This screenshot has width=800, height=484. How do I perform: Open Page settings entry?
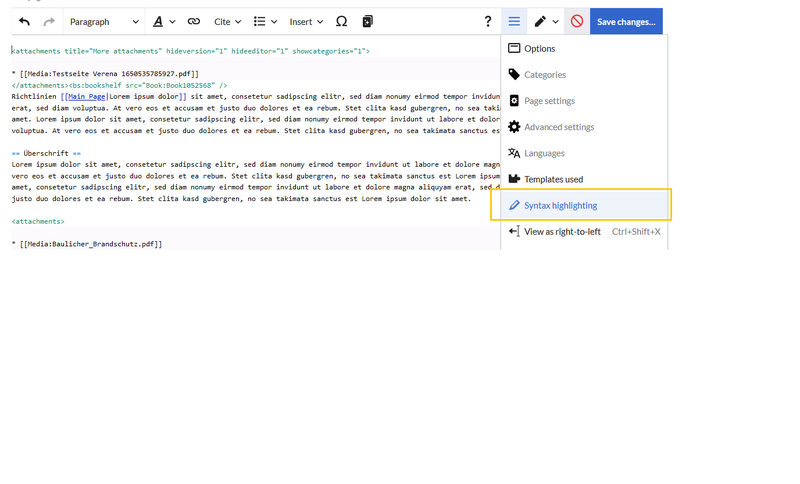(584, 100)
